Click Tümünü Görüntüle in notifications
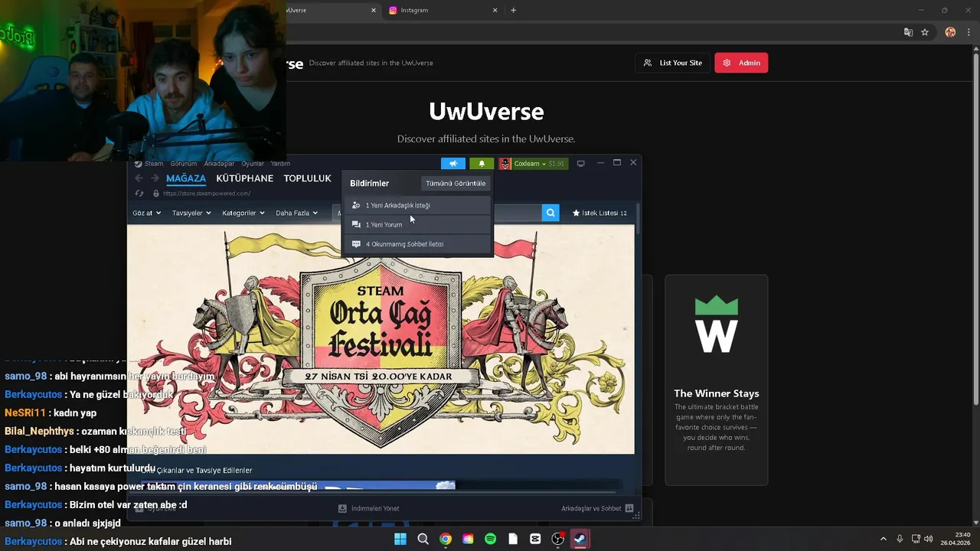 (456, 183)
